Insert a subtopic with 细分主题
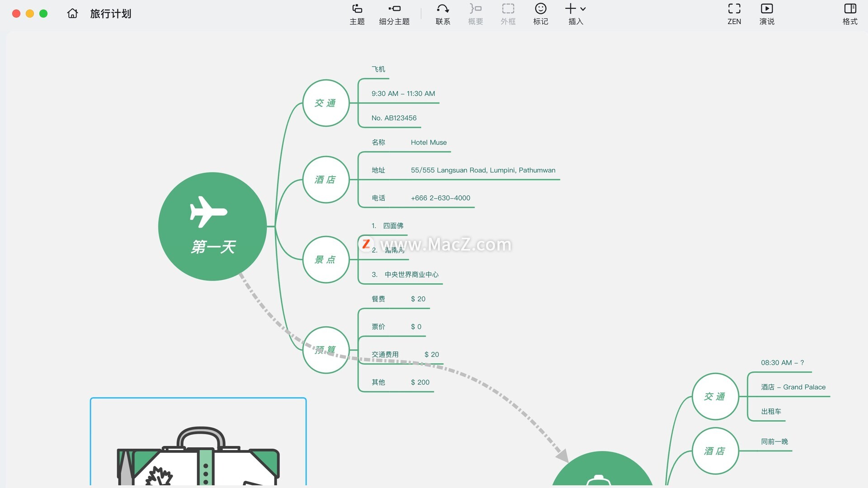Viewport: 868px width, 488px height. (x=394, y=14)
